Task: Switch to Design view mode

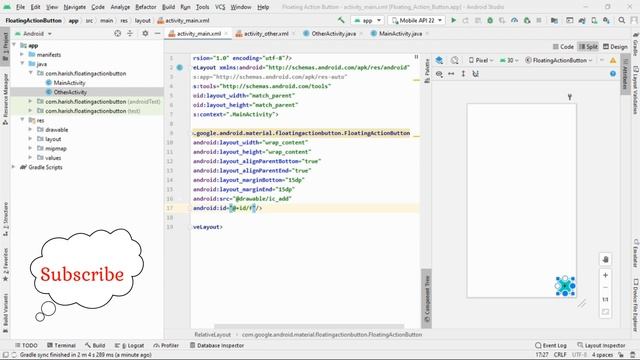Action: [615, 47]
